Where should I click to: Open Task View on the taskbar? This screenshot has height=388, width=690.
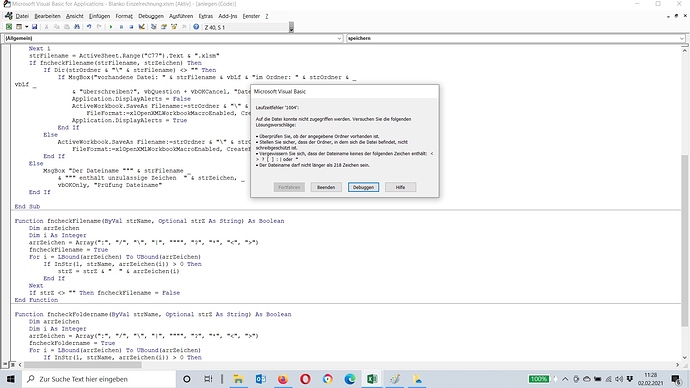click(x=208, y=379)
